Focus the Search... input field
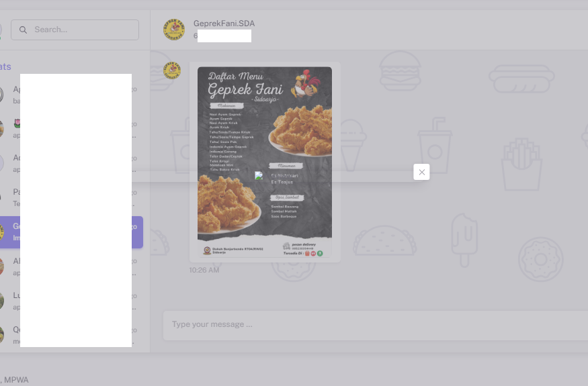 (75, 30)
